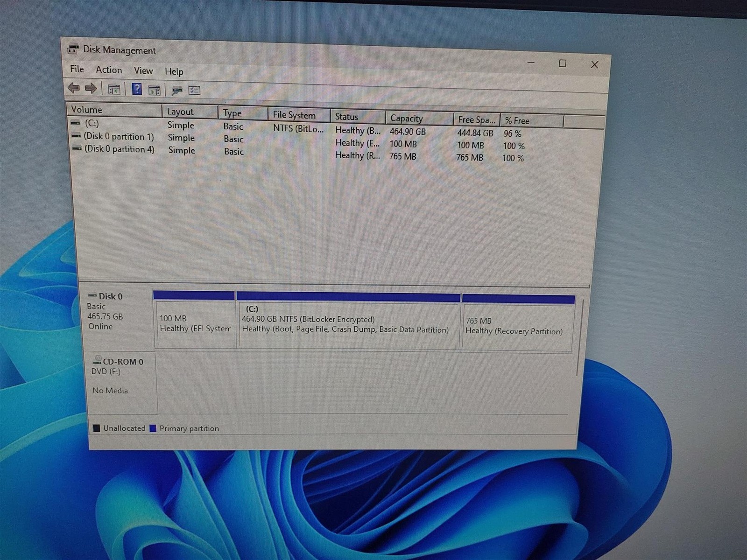Toggle Show/Hide Action Pane toolbar icon
Screen dimensions: 747x560
(154, 90)
